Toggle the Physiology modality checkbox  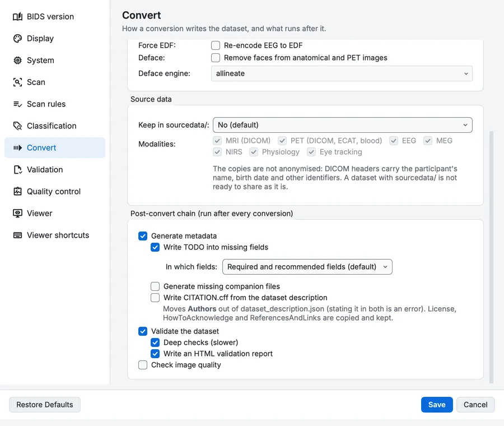point(254,152)
